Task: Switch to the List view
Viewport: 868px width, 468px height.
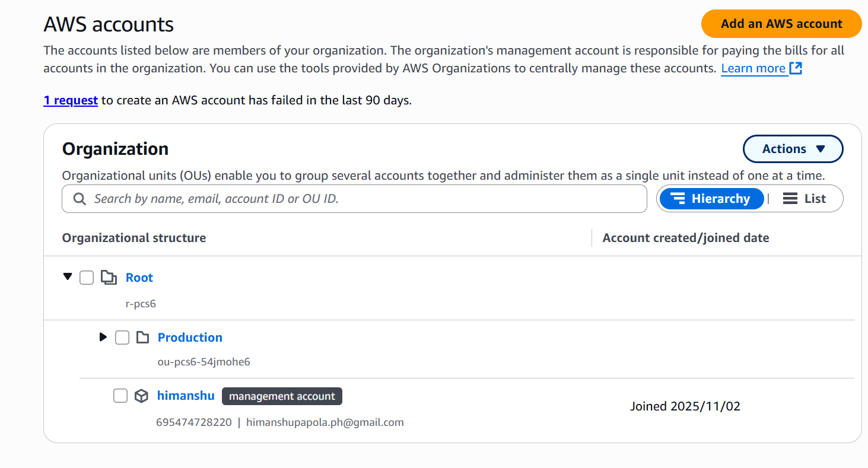Action: point(805,199)
